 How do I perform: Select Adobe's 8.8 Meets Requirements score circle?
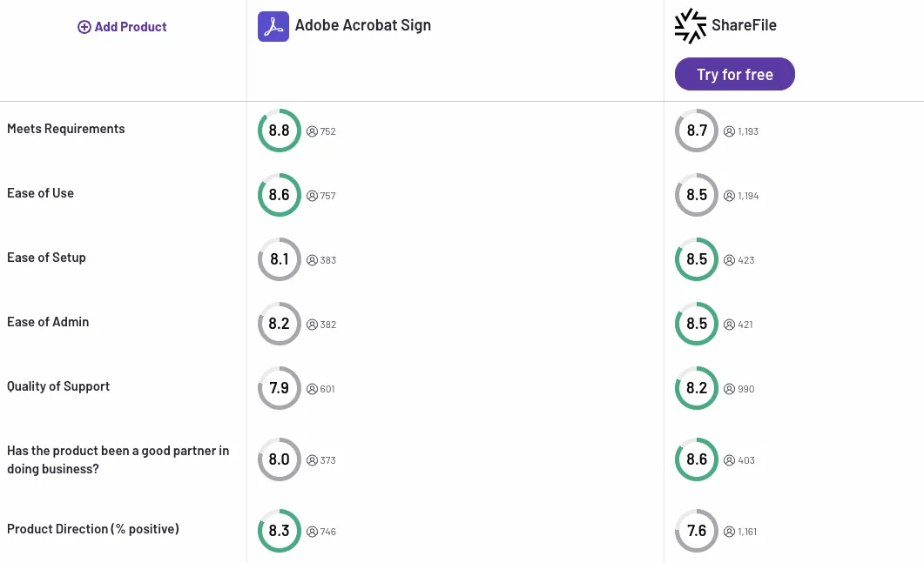279,130
